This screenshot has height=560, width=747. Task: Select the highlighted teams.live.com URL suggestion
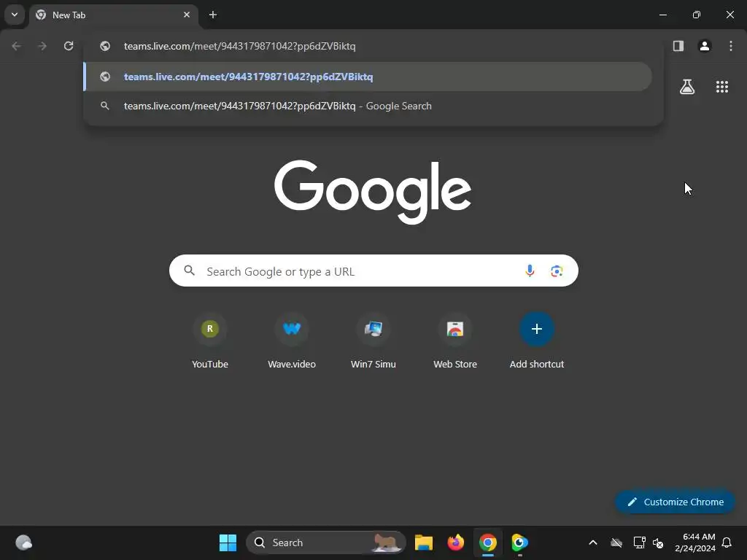368,77
